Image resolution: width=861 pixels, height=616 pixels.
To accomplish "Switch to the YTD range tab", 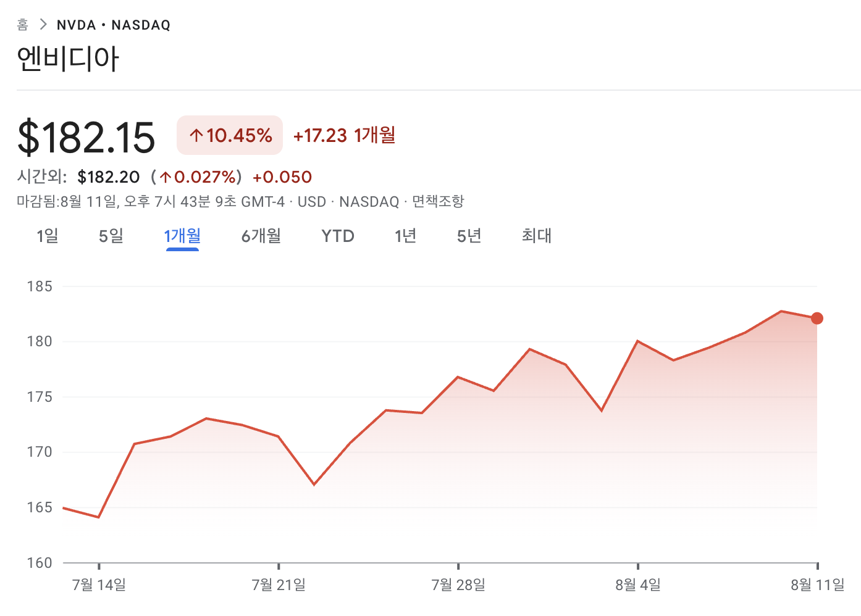I will click(x=338, y=236).
